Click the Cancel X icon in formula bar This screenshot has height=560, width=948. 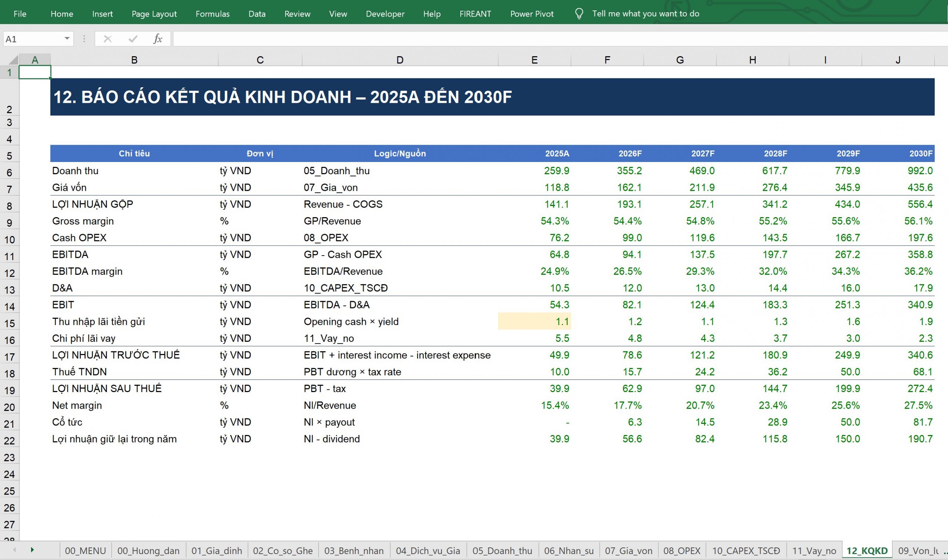[x=108, y=39]
